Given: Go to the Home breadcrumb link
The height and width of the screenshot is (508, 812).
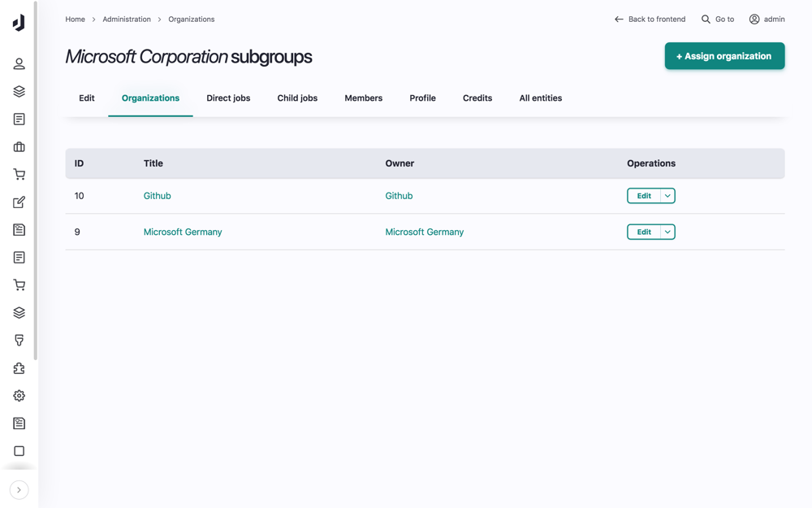Looking at the screenshot, I should click(x=75, y=20).
